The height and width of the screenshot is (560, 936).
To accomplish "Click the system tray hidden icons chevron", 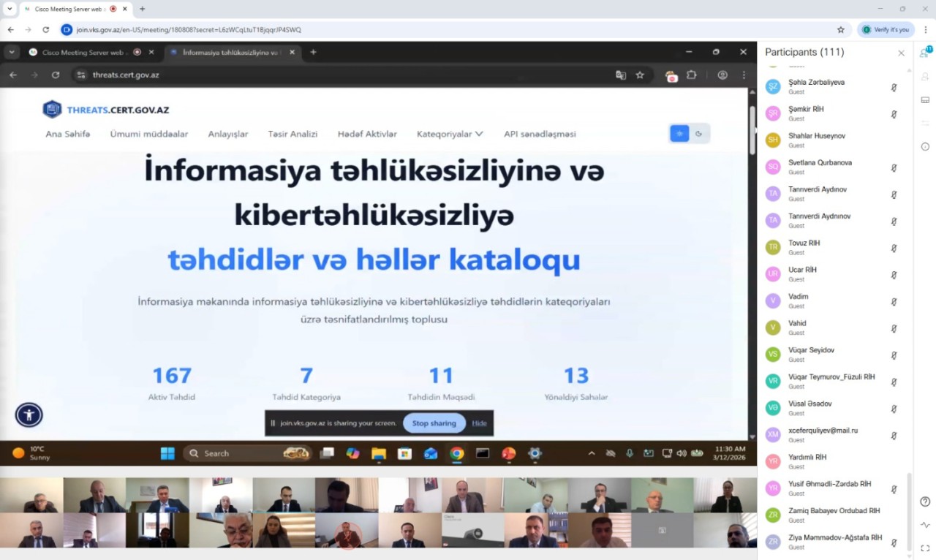I will [592, 453].
